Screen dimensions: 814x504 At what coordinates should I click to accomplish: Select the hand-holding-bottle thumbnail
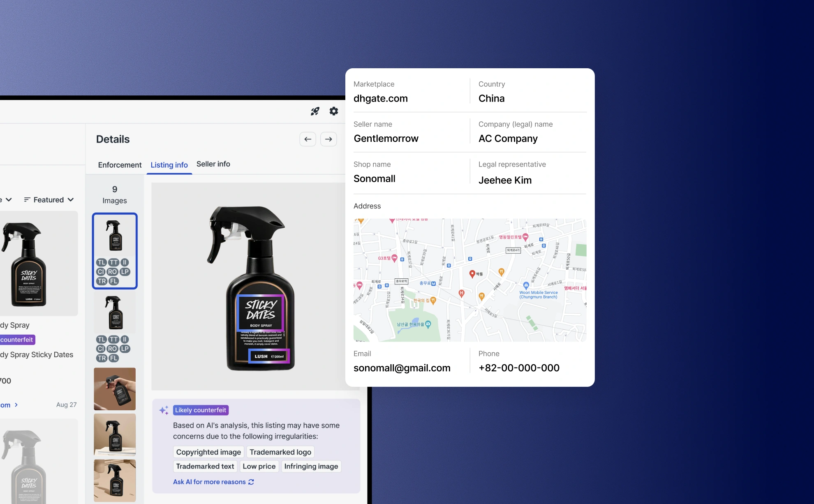pyautogui.click(x=115, y=389)
